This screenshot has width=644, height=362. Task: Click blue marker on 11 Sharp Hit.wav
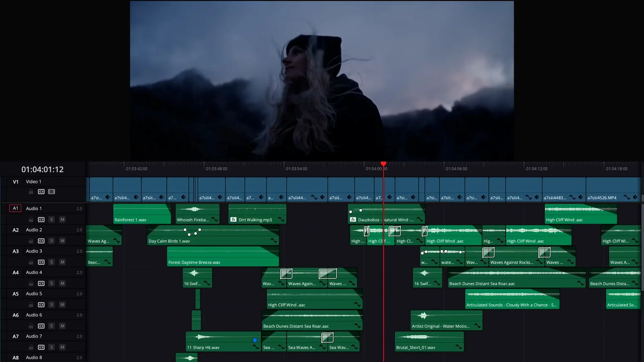point(255,340)
